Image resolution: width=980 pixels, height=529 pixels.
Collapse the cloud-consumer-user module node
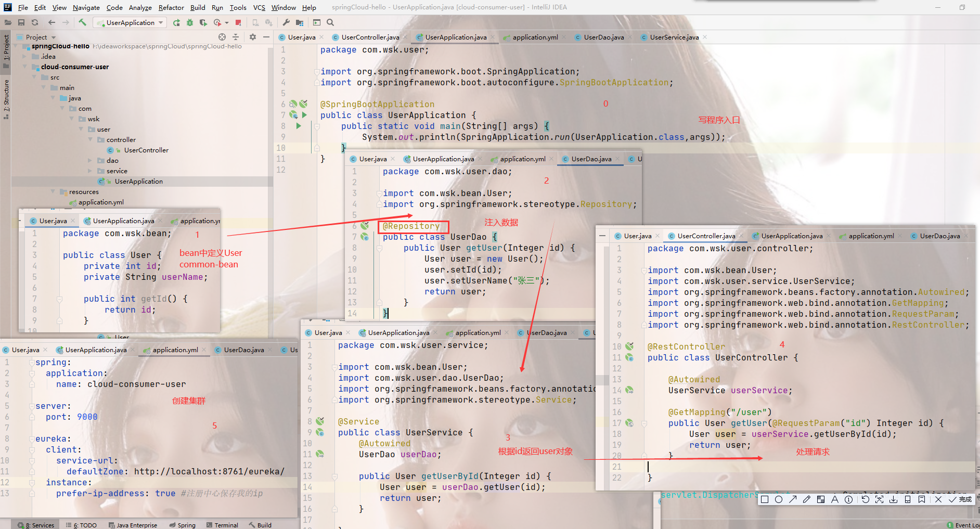click(x=25, y=67)
